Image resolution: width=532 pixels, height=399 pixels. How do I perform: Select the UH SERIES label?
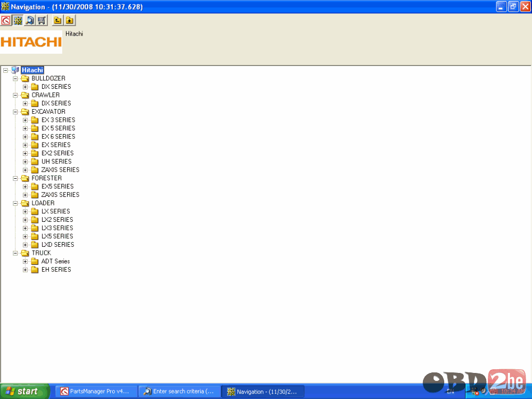pyautogui.click(x=56, y=162)
